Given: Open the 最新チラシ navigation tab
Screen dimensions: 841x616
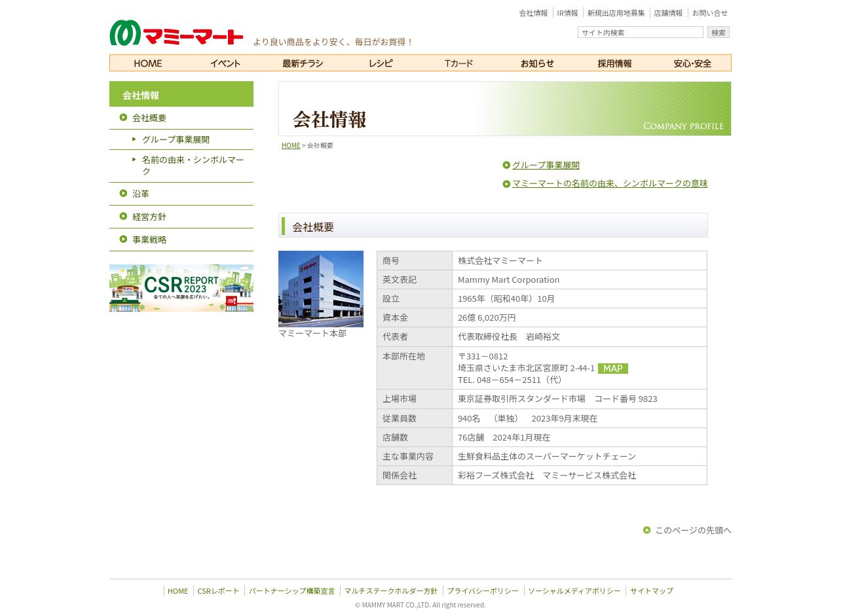Looking at the screenshot, I should coord(303,63).
